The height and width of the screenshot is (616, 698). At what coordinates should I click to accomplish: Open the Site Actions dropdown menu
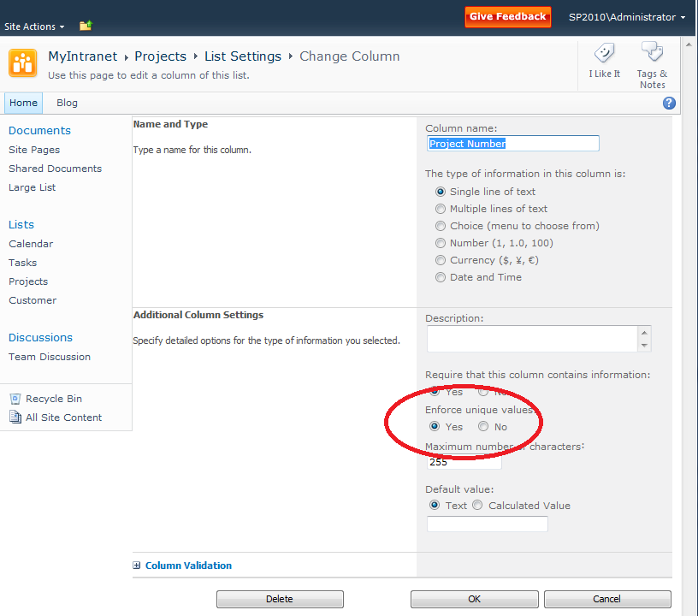34,27
